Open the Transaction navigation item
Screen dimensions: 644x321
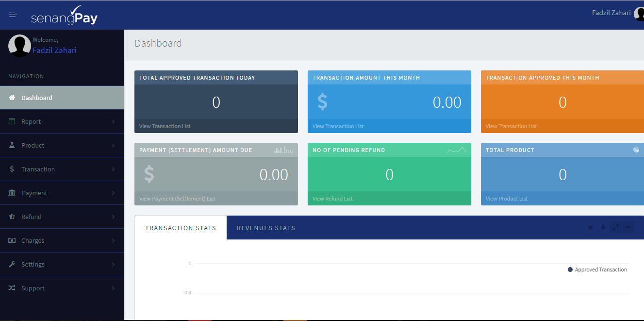[x=62, y=169]
